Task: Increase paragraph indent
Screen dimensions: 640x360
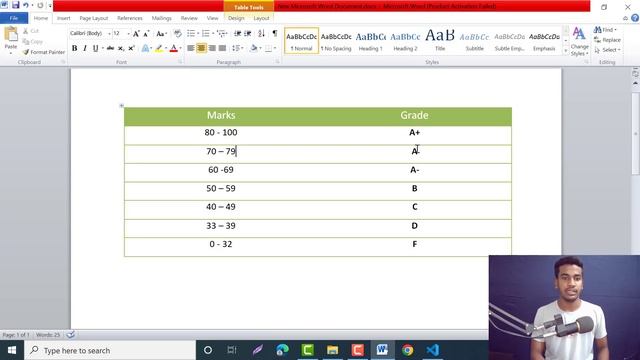Action: coord(247,33)
